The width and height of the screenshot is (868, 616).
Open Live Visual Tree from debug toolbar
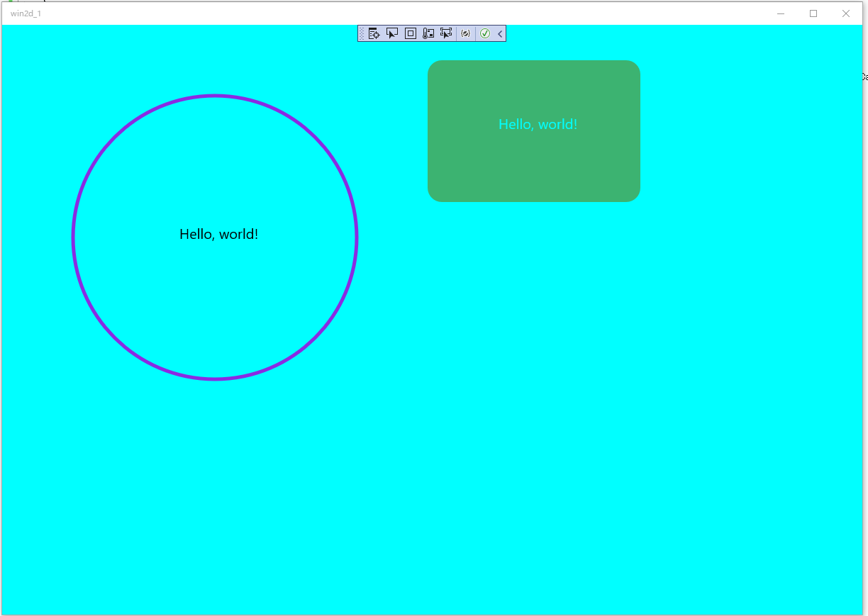point(374,33)
